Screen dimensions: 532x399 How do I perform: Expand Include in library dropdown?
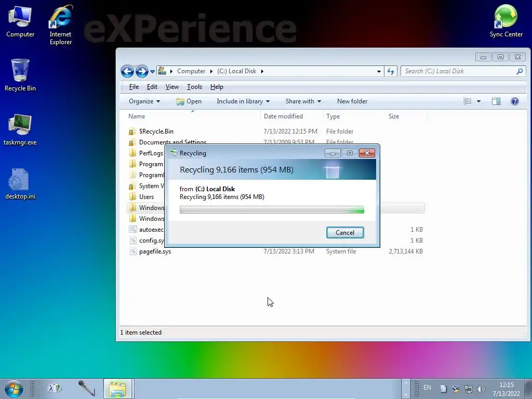[x=268, y=101]
